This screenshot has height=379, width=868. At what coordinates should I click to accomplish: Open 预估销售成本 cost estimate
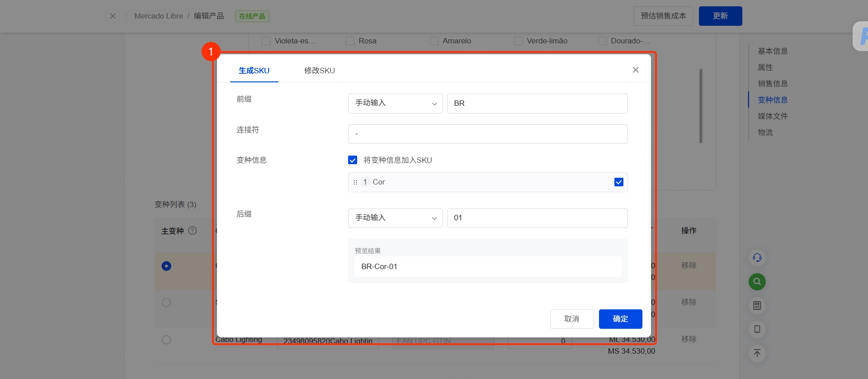tap(664, 16)
